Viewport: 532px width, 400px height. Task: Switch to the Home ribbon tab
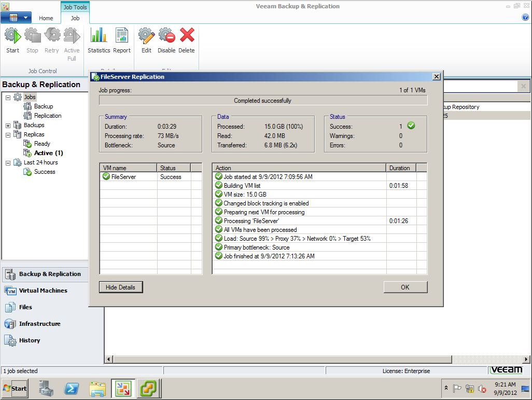click(x=46, y=18)
